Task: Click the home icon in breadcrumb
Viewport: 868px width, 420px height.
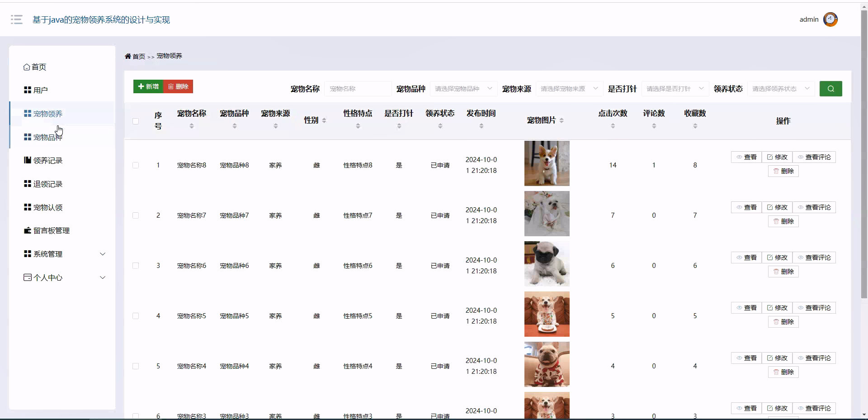Action: pyautogui.click(x=128, y=57)
